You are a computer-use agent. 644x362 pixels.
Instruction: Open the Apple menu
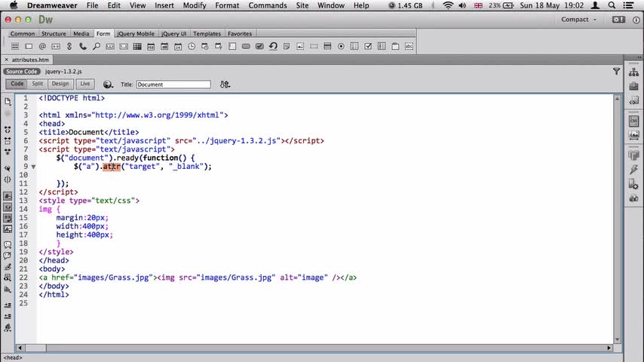(14, 5)
